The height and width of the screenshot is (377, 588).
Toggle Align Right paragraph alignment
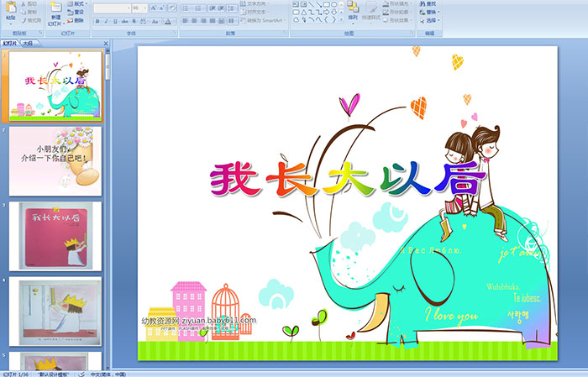[203, 21]
